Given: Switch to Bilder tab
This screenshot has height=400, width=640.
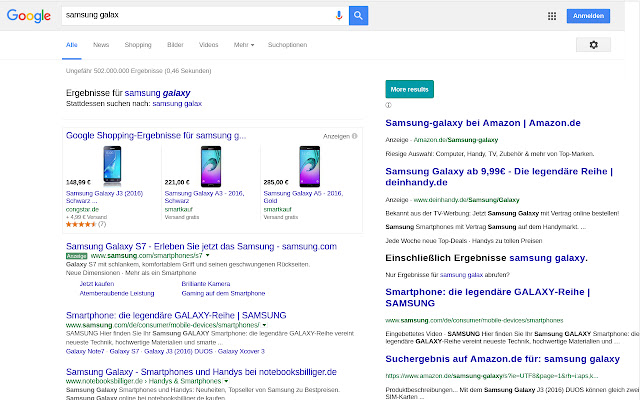Looking at the screenshot, I should [x=175, y=45].
